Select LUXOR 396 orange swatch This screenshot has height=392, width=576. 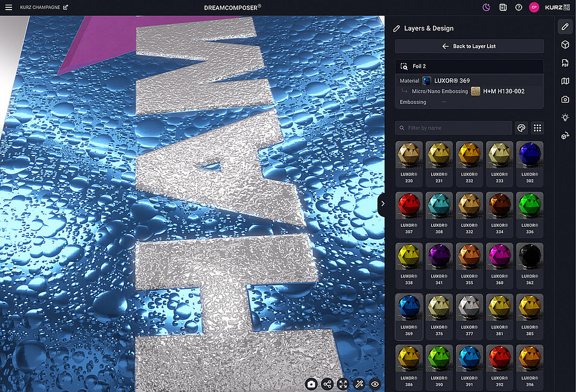point(530,368)
